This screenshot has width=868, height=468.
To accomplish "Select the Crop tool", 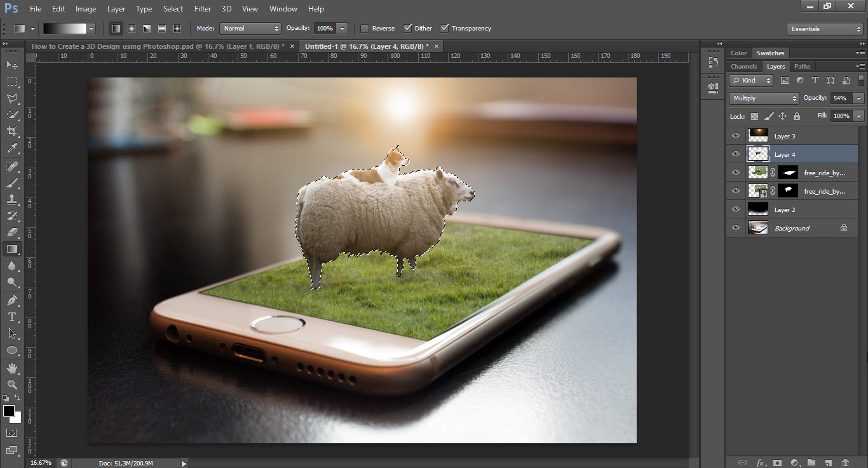I will click(x=12, y=131).
